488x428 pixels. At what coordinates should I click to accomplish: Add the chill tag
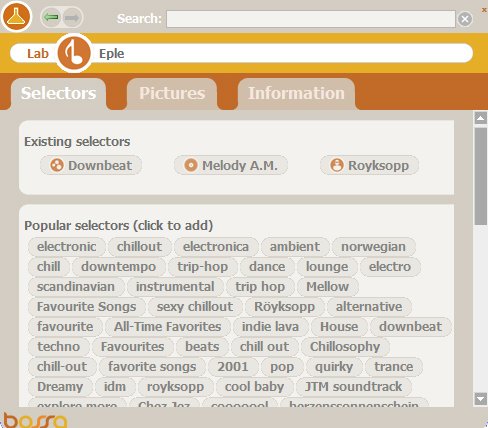coord(49,267)
